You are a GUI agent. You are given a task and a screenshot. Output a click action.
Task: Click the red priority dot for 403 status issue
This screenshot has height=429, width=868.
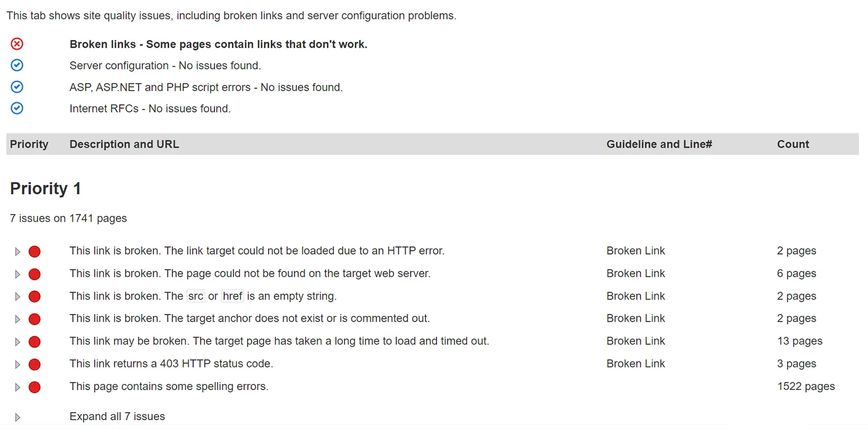pyautogui.click(x=34, y=364)
